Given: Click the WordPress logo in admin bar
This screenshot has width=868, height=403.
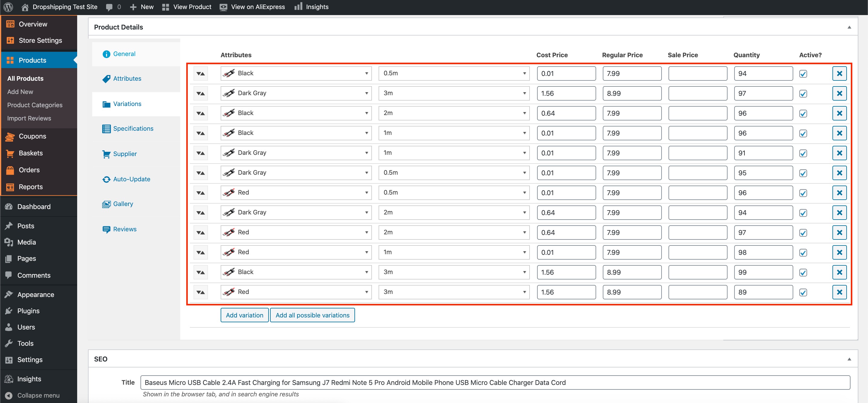Looking at the screenshot, I should [8, 7].
